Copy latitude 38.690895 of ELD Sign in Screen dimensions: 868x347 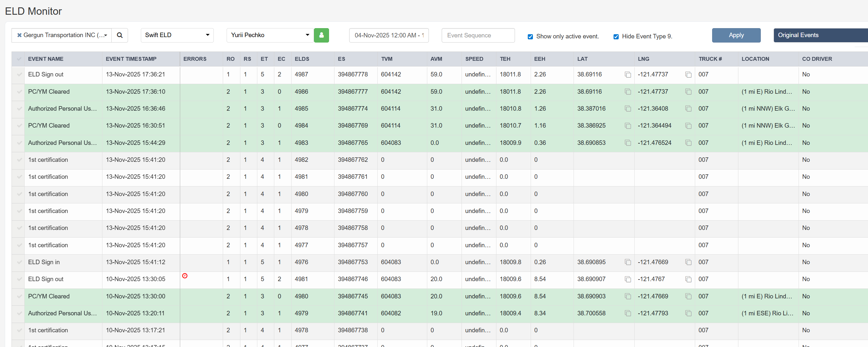[x=627, y=262]
